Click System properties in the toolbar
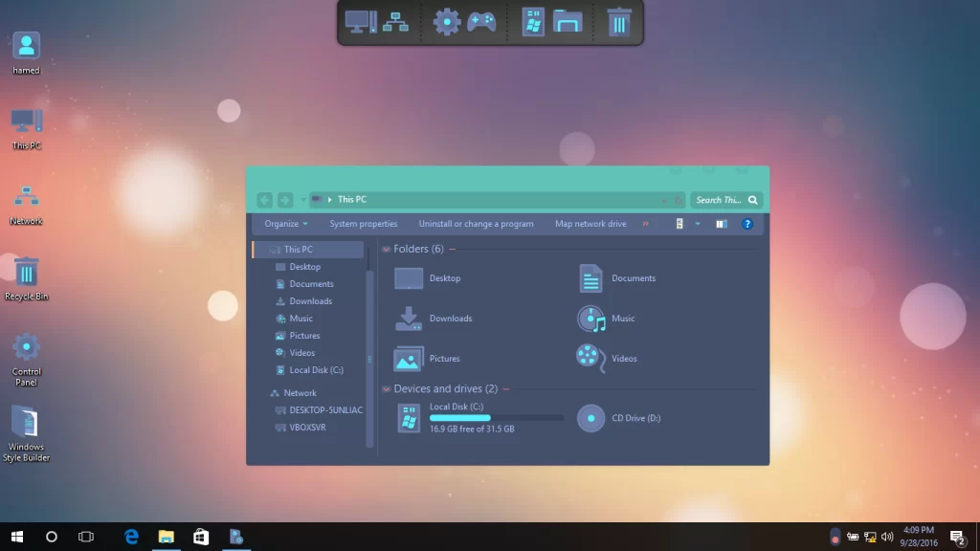The height and width of the screenshot is (551, 980). [x=364, y=224]
